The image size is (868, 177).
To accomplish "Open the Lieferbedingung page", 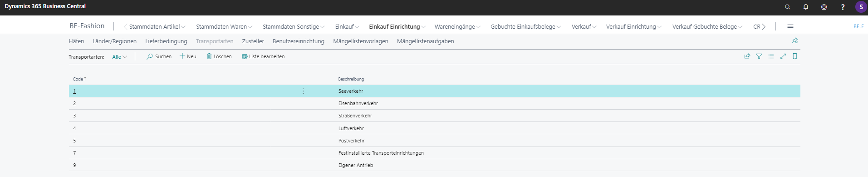I will click(166, 41).
